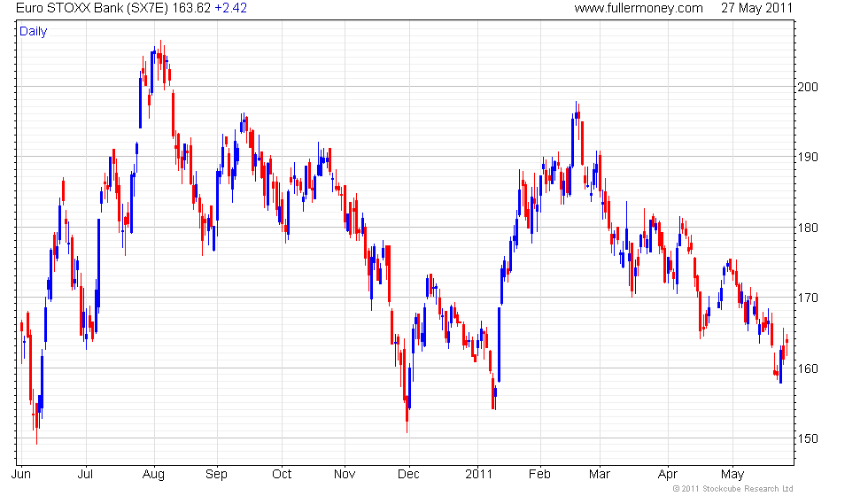Click the Dec label on time axis
The image size is (868, 496).
(408, 474)
